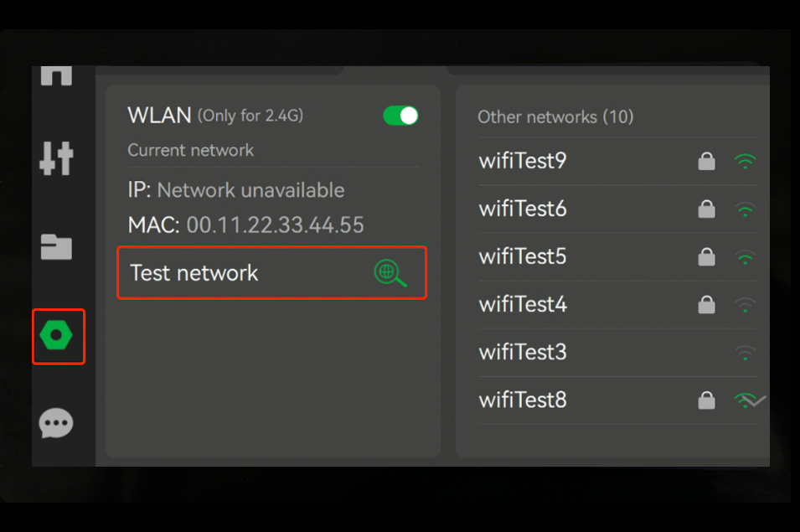Open the home icon in sidebar

pyautogui.click(x=56, y=75)
